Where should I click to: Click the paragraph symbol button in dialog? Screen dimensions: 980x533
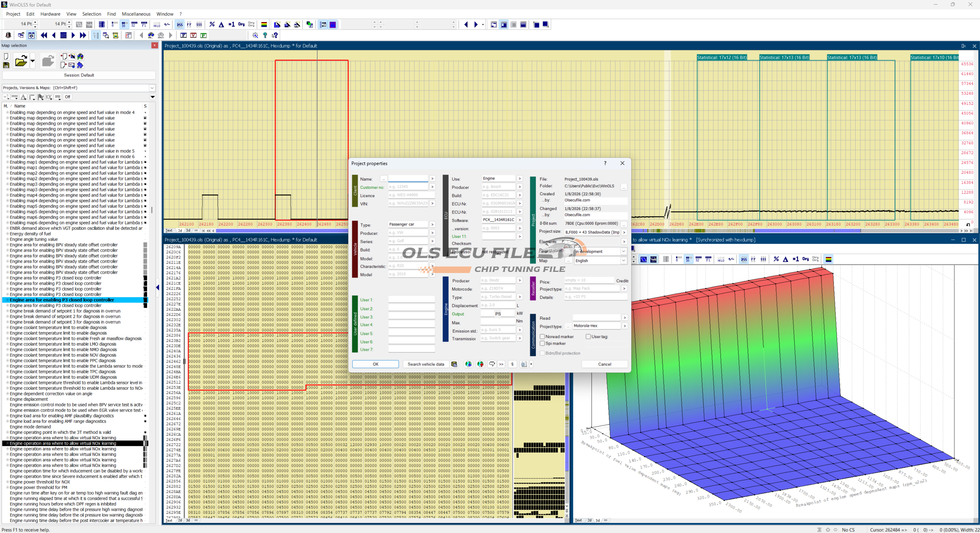coord(512,364)
